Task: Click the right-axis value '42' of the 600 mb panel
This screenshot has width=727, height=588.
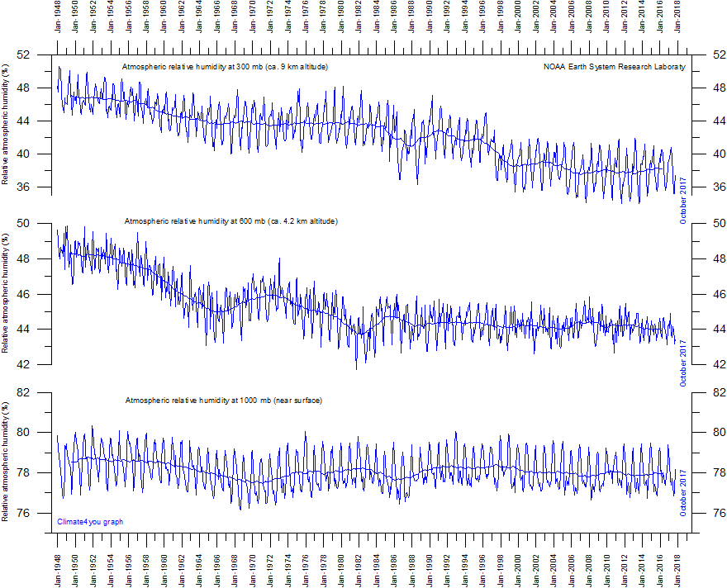Action: tap(720, 365)
